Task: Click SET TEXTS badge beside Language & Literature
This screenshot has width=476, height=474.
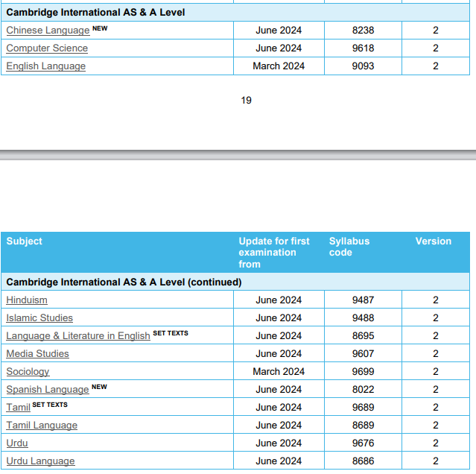Action: pyautogui.click(x=171, y=333)
